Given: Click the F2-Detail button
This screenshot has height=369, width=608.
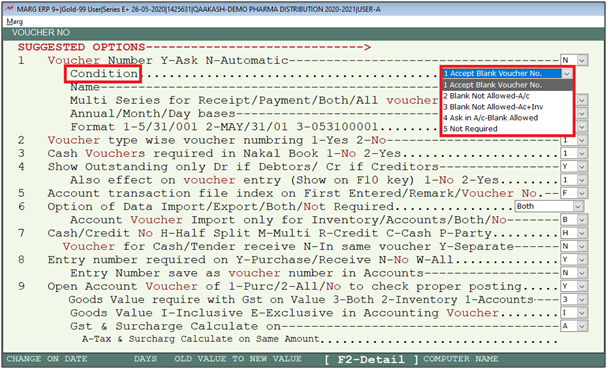Looking at the screenshot, I should [371, 359].
